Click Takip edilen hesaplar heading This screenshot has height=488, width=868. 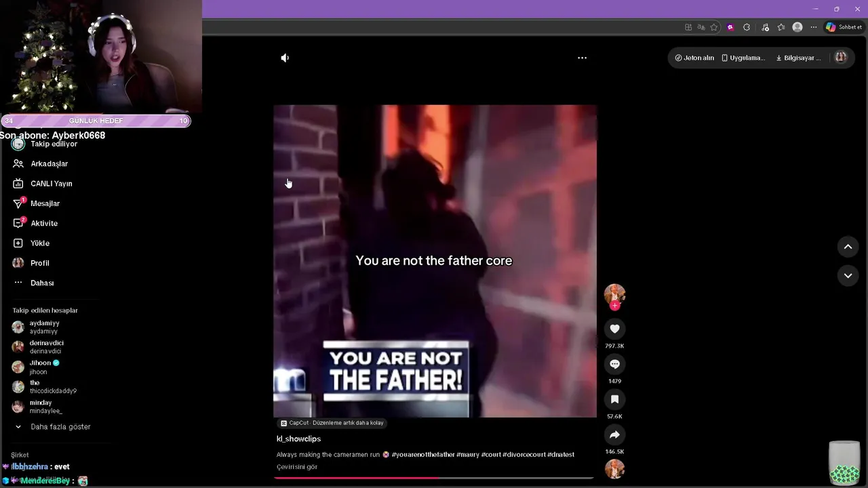click(45, 310)
